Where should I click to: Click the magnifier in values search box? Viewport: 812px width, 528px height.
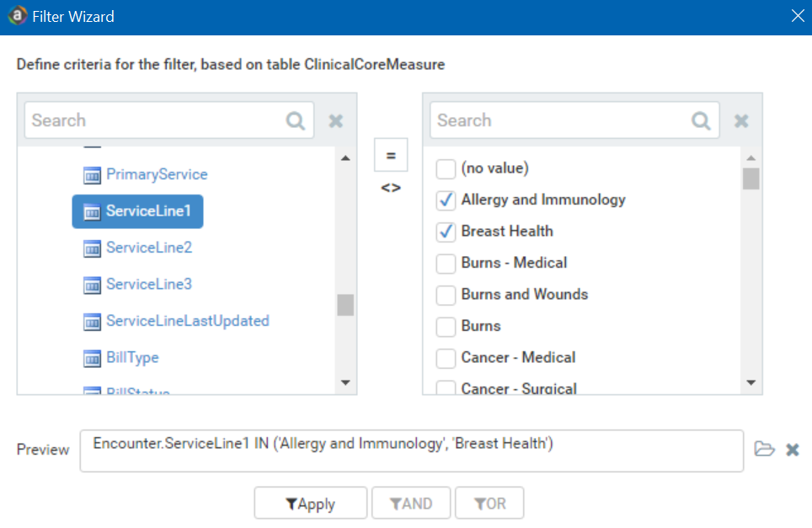tap(701, 120)
